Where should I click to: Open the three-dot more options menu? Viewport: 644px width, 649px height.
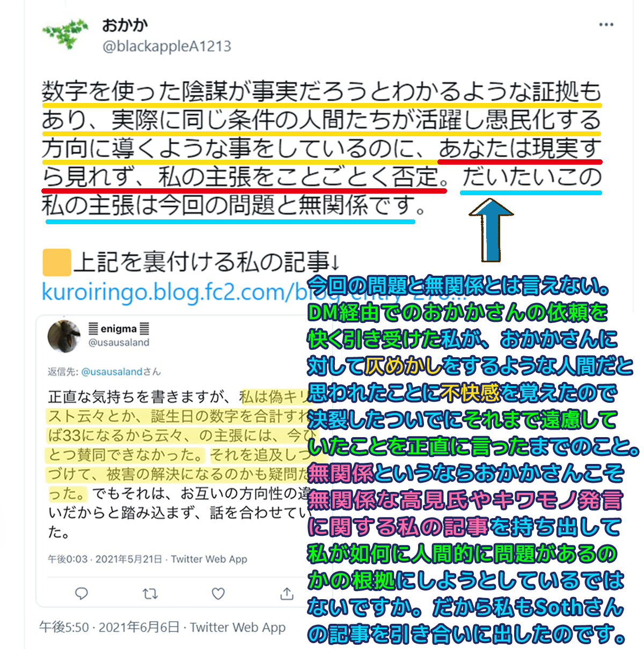606,25
